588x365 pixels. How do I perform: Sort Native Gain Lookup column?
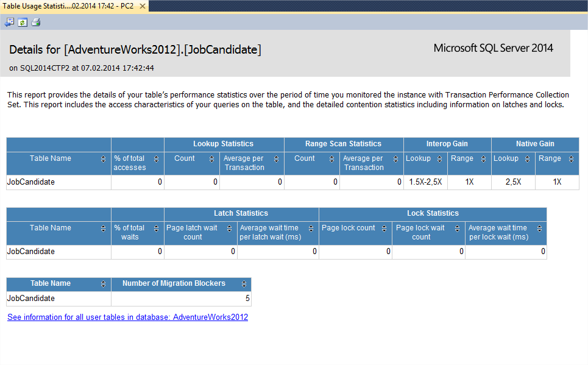click(527, 159)
